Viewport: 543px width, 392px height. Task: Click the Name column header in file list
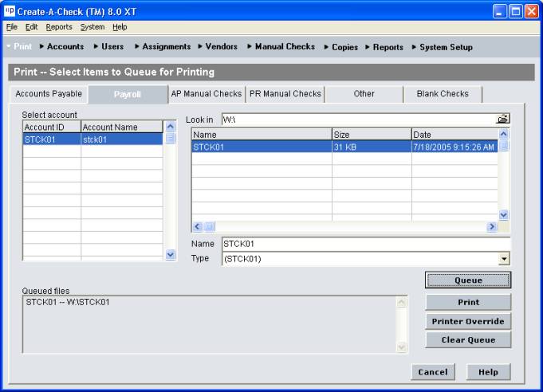(262, 135)
